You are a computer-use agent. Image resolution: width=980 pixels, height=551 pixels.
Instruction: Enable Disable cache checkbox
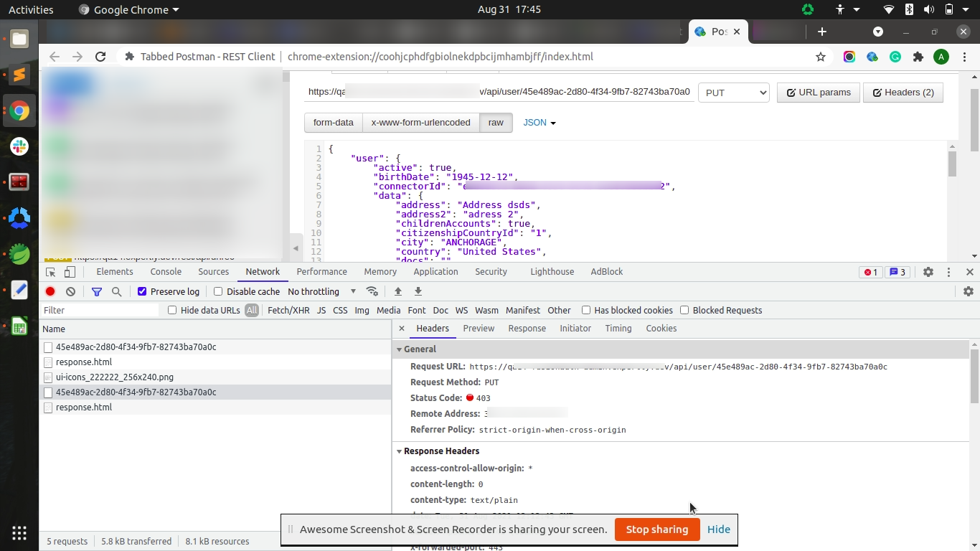pyautogui.click(x=218, y=291)
